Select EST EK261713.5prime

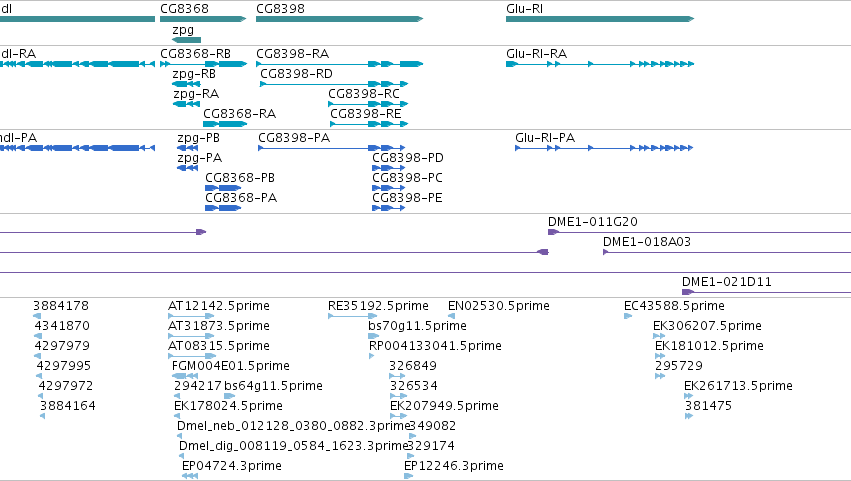(x=738, y=387)
